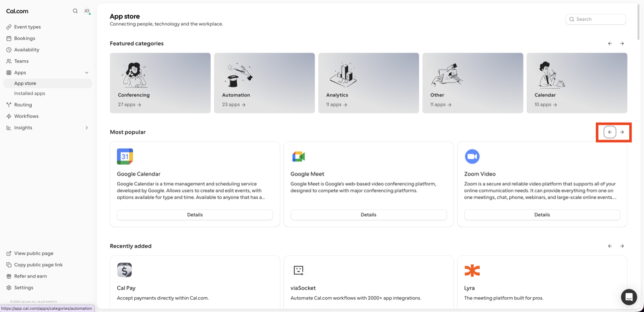Open the chat support bubble
The width and height of the screenshot is (644, 312).
tap(629, 297)
